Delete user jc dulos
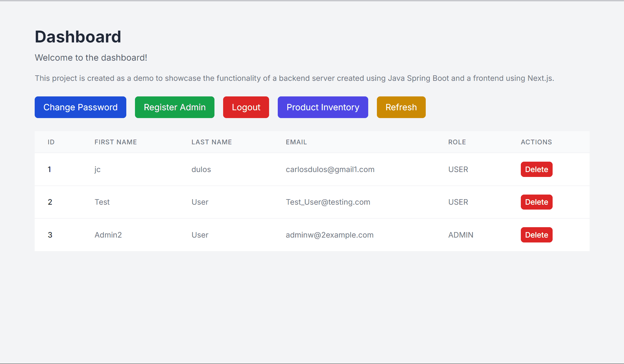This screenshot has height=364, width=624. tap(536, 169)
